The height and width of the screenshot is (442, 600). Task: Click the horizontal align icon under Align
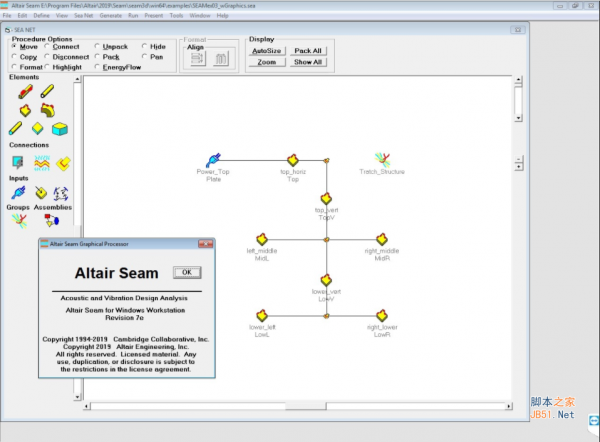coord(198,59)
